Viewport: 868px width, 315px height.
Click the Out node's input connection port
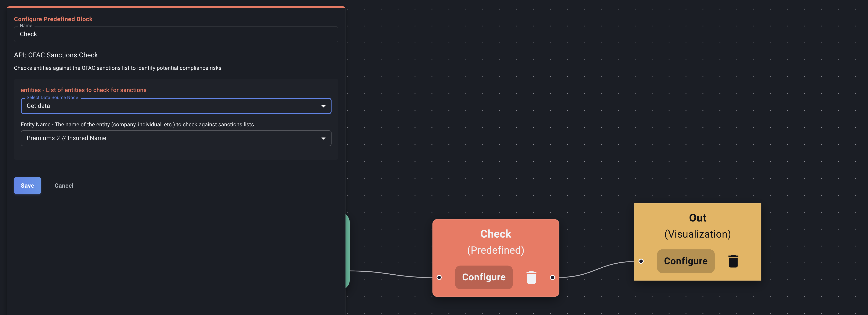coord(641,261)
